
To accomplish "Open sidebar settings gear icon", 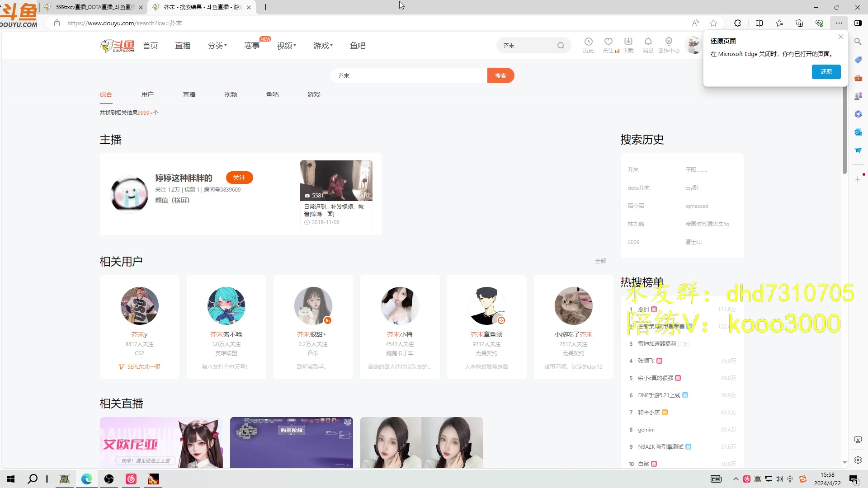I will coord(858,460).
